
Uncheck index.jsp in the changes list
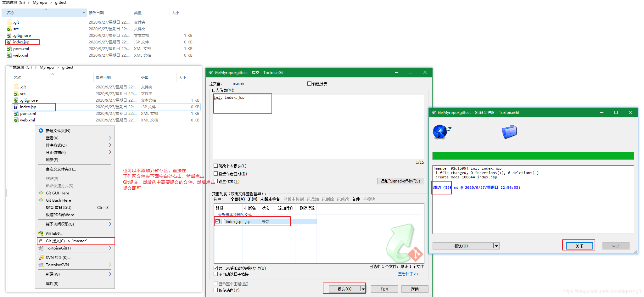tap(217, 221)
